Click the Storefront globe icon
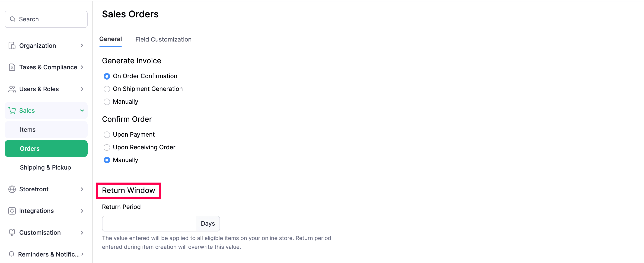644x263 pixels. 12,189
